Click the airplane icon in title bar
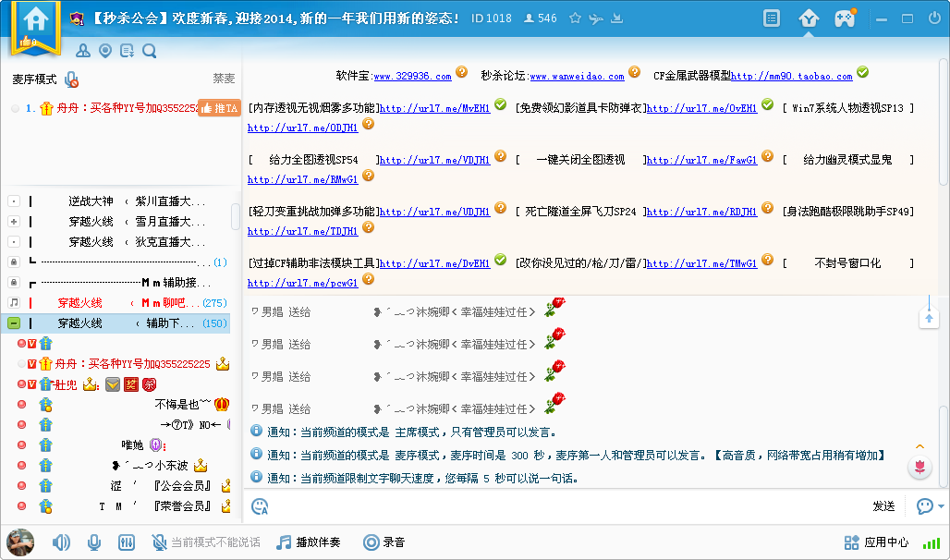The height and width of the screenshot is (560, 950). pyautogui.click(x=596, y=18)
